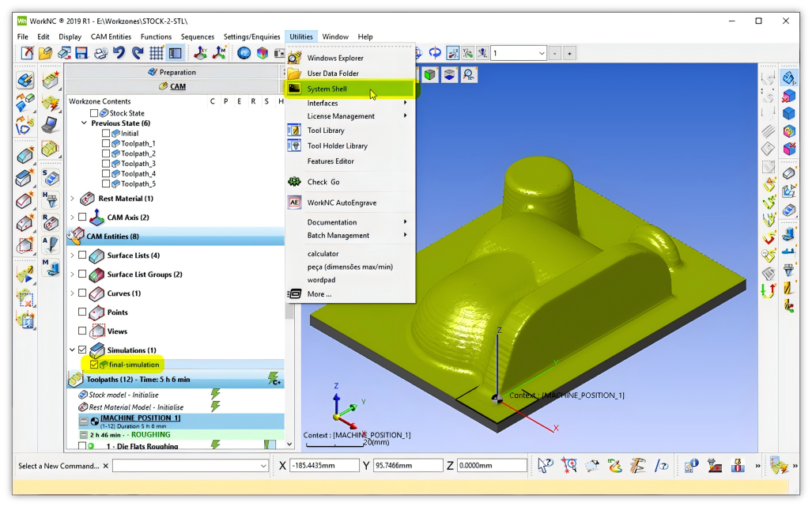Toggle the CAM Axis (2) checkbox
This screenshot has height=507, width=812.
pyautogui.click(x=82, y=217)
